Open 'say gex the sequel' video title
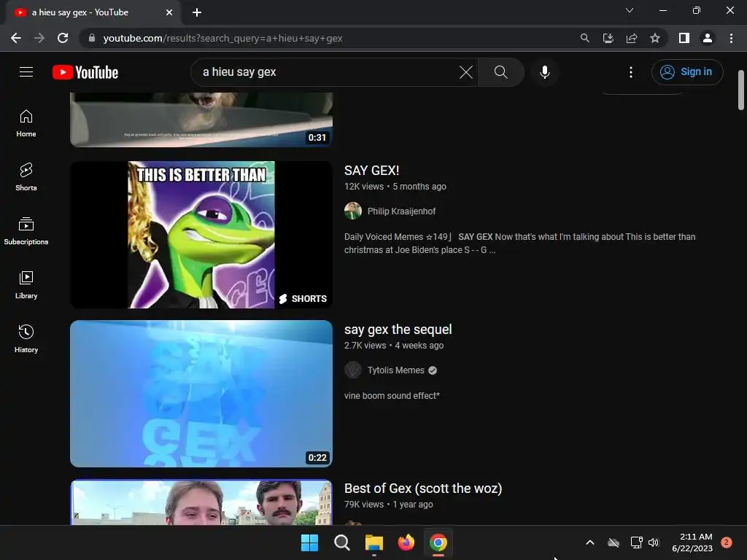The height and width of the screenshot is (560, 747). (x=398, y=330)
